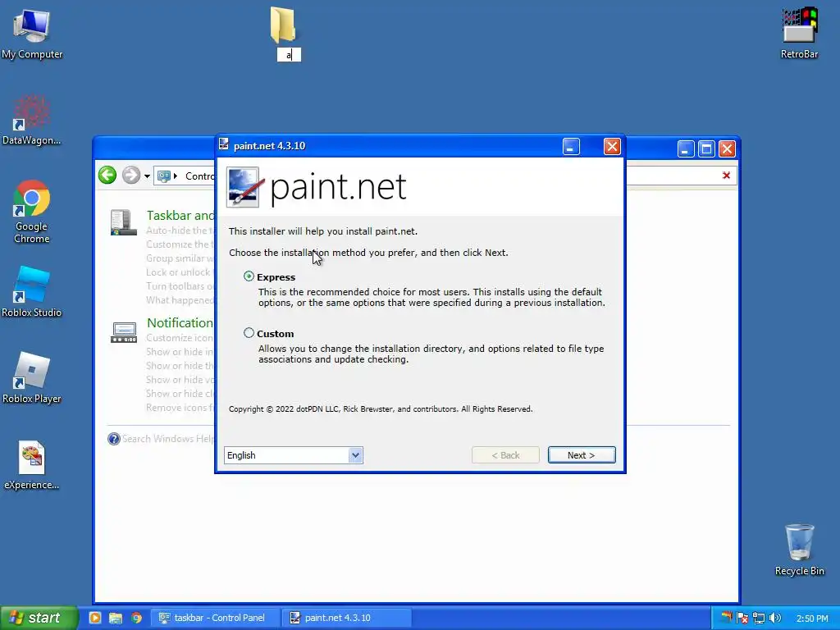This screenshot has height=630, width=840.
Task: Select the Custom installation option
Action: pos(249,333)
